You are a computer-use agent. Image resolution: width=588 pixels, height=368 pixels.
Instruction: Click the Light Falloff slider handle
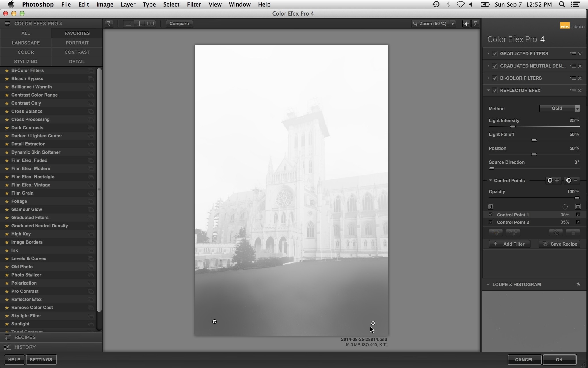pyautogui.click(x=534, y=141)
